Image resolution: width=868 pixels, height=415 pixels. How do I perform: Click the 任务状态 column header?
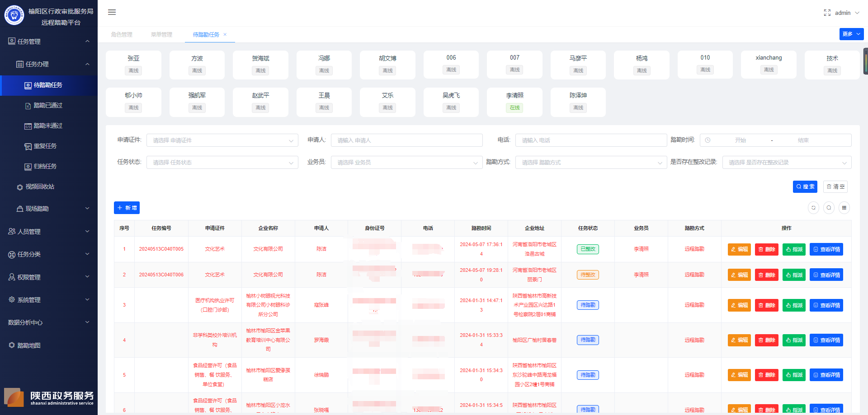(x=588, y=228)
